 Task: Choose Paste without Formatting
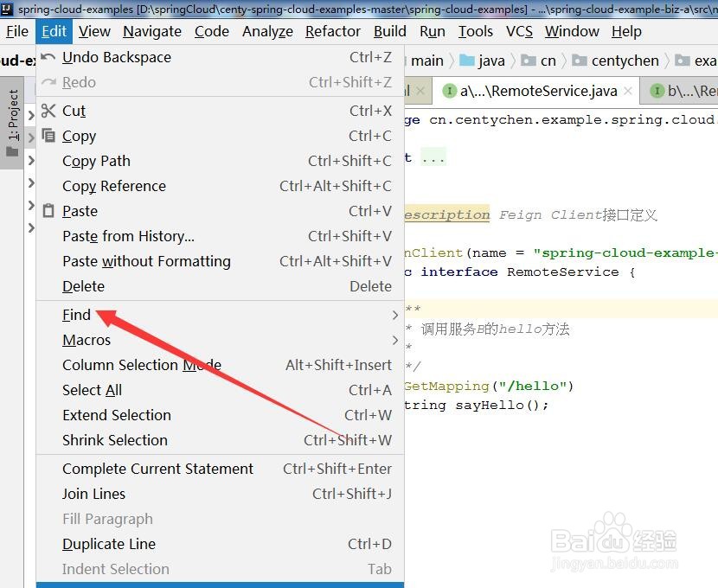220,261
